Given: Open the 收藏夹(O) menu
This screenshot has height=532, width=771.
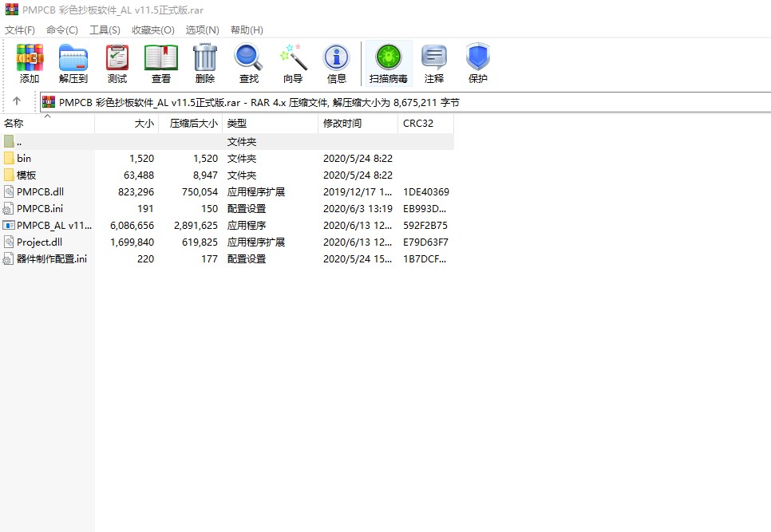Looking at the screenshot, I should 153,30.
